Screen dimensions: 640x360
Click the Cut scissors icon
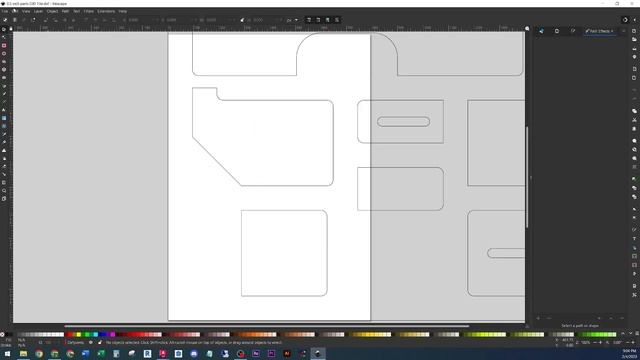click(634, 120)
